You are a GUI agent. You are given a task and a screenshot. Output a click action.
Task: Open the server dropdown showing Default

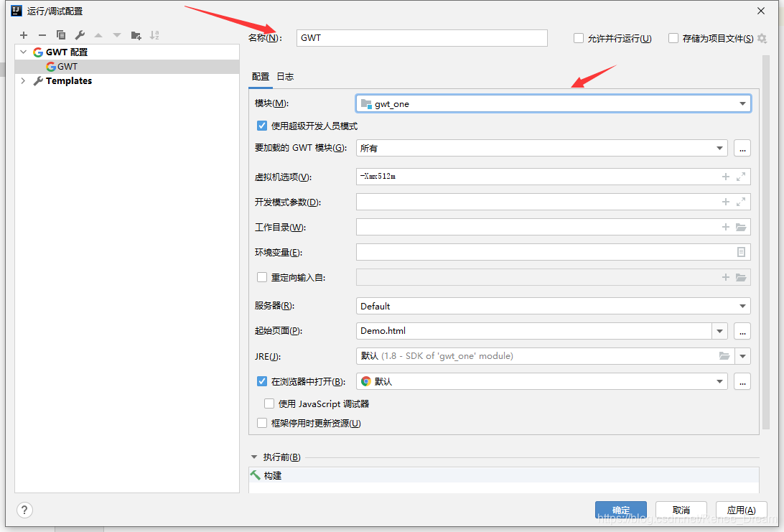[554, 306]
